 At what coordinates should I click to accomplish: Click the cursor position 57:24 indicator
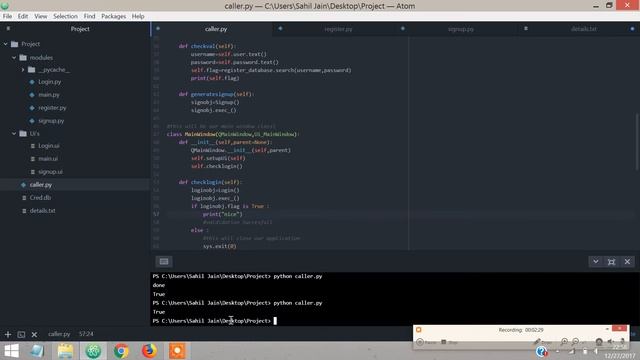pyautogui.click(x=86, y=334)
